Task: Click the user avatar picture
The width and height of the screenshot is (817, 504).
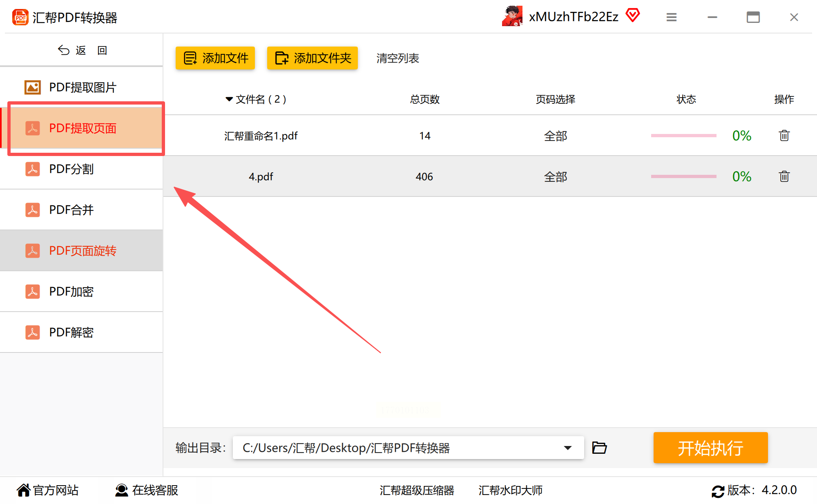Action: click(512, 16)
